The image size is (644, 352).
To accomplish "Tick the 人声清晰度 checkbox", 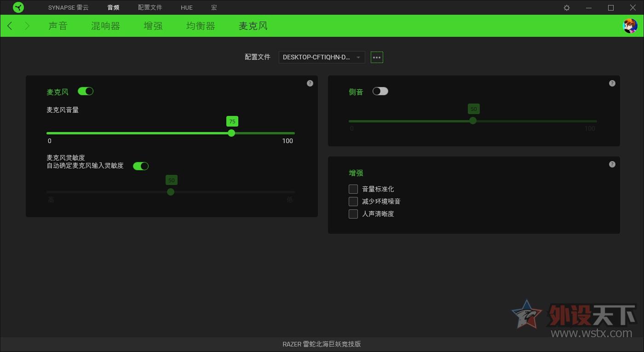I will (x=353, y=214).
